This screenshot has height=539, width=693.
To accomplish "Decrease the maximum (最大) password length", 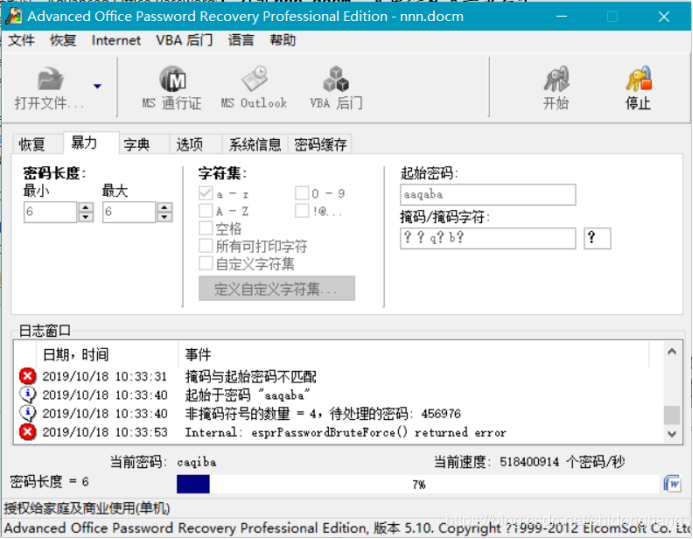I will click(x=164, y=217).
